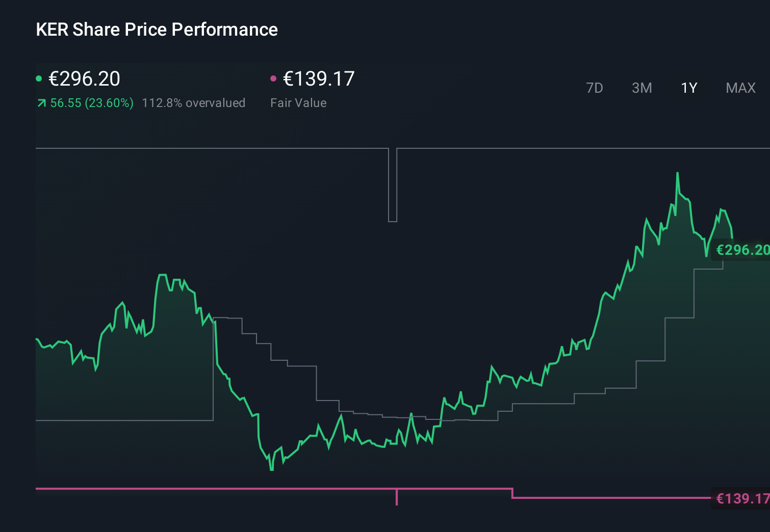
Task: Click the €139.17 price tag on chart
Action: pyautogui.click(x=741, y=498)
